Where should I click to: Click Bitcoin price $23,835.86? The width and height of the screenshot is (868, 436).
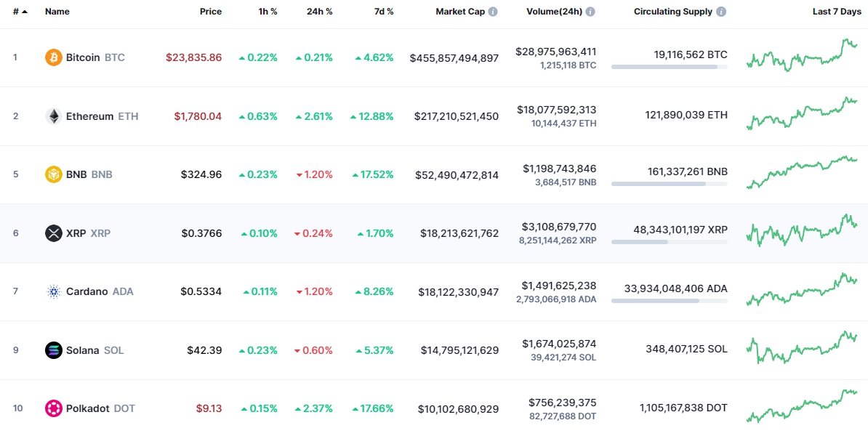194,57
